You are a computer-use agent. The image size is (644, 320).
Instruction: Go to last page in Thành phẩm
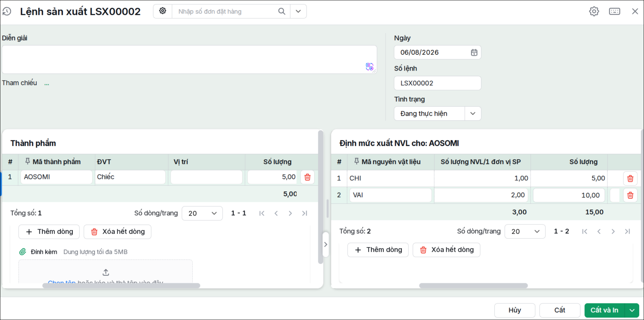tap(305, 213)
